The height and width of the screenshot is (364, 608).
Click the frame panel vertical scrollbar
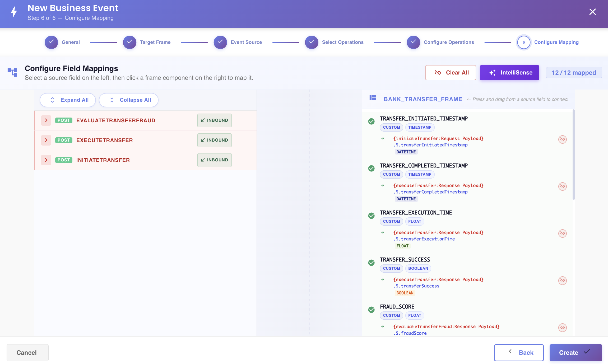coord(574,155)
